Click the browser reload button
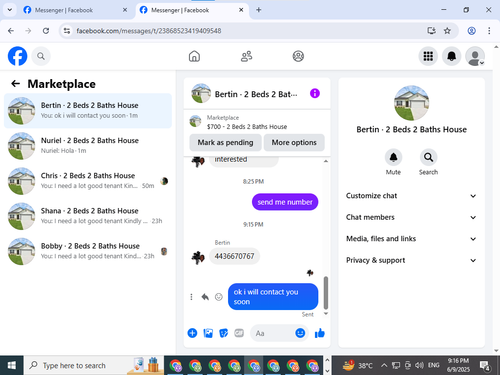Screen dimensions: 500x375 click(x=46, y=31)
